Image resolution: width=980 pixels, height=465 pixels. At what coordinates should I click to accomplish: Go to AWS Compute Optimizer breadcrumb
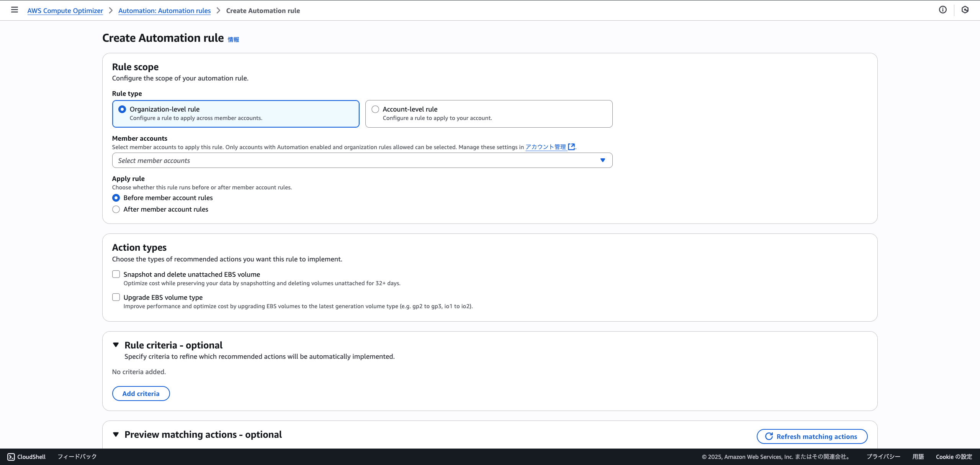[x=65, y=11]
